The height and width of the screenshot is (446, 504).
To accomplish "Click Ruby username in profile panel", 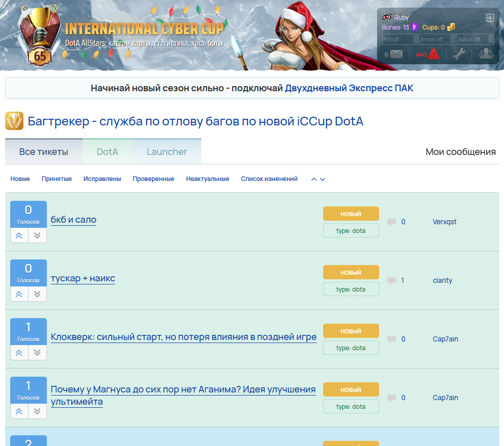I will [401, 17].
